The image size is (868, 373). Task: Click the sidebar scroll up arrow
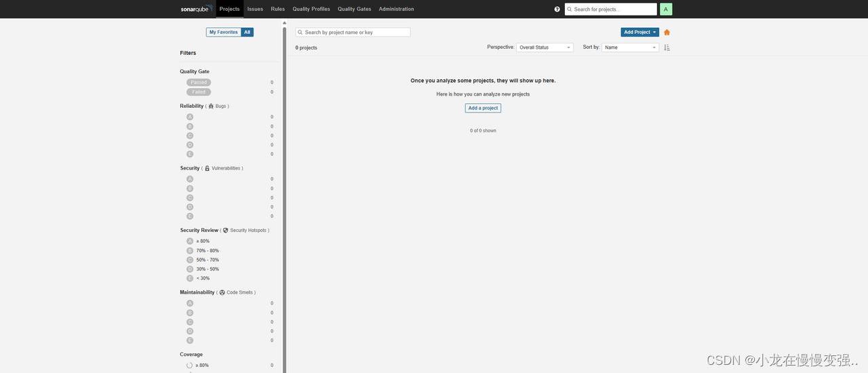(x=284, y=23)
